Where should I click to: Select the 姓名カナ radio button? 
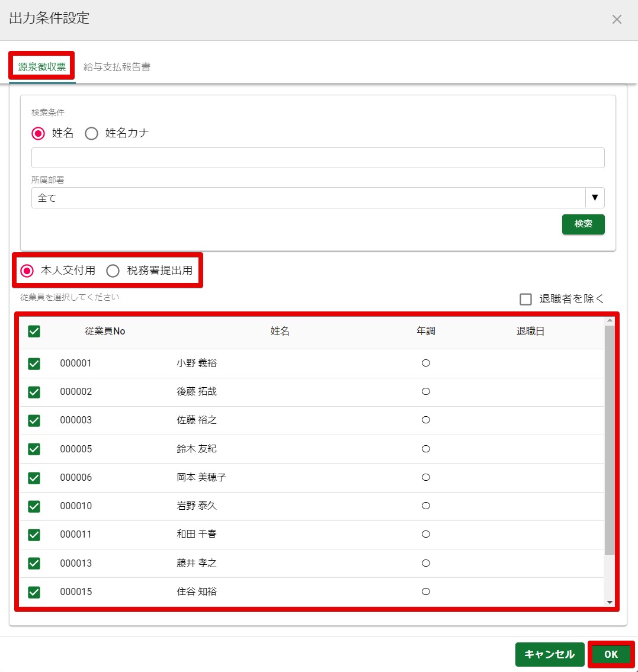(91, 134)
